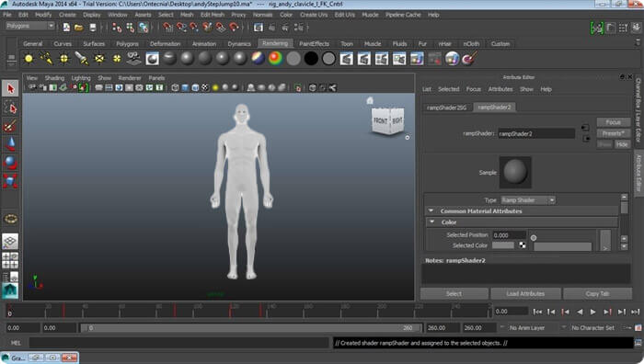Create point light from shelf
Viewport: 644px width, 364px height.
click(x=64, y=59)
